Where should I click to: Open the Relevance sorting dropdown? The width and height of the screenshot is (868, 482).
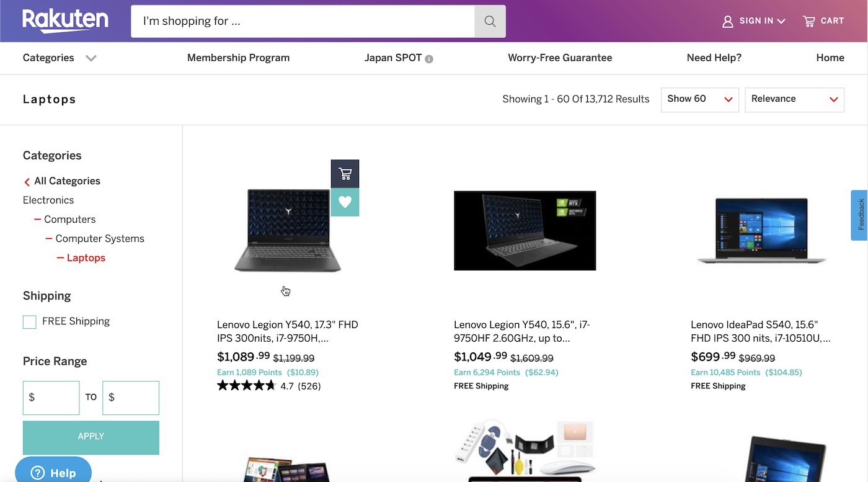click(794, 99)
